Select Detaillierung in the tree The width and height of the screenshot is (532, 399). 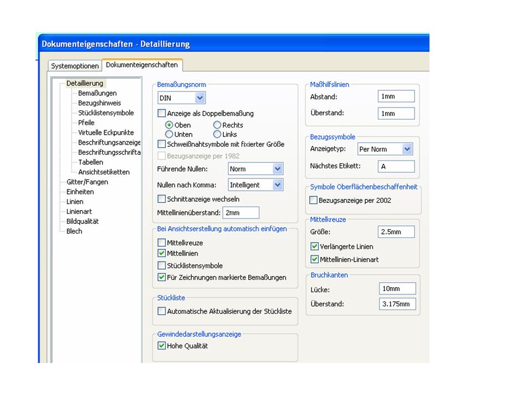coord(85,83)
